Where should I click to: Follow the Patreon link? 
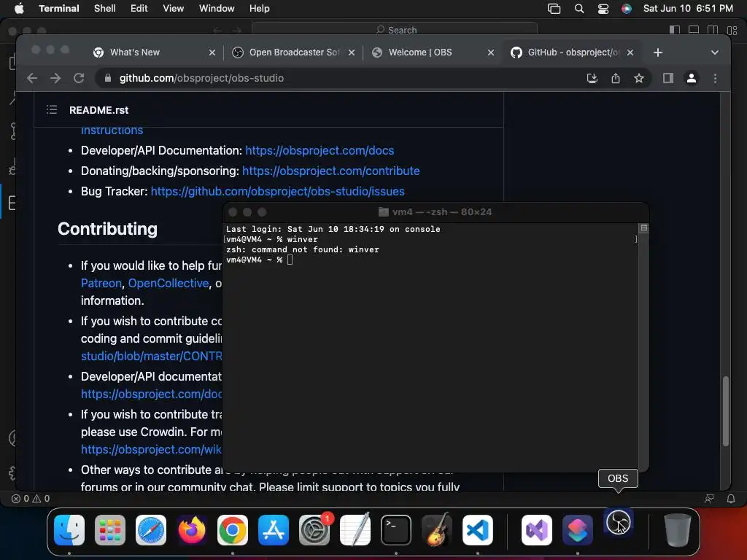coord(101,284)
